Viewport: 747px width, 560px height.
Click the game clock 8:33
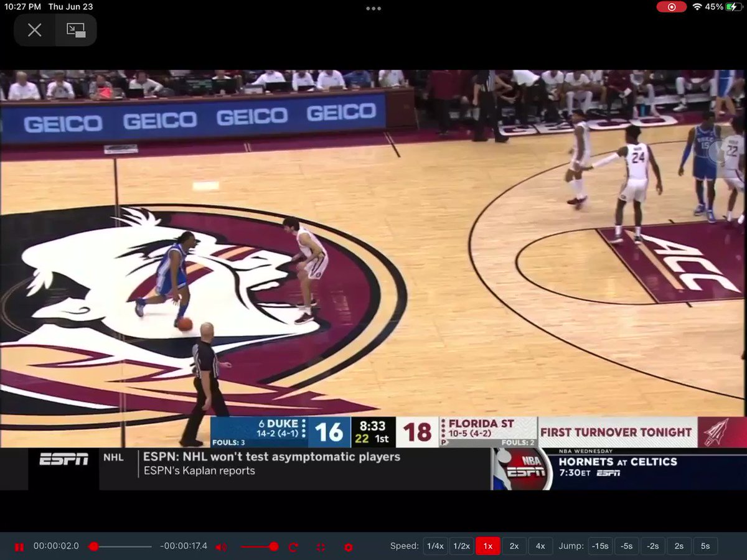372,426
